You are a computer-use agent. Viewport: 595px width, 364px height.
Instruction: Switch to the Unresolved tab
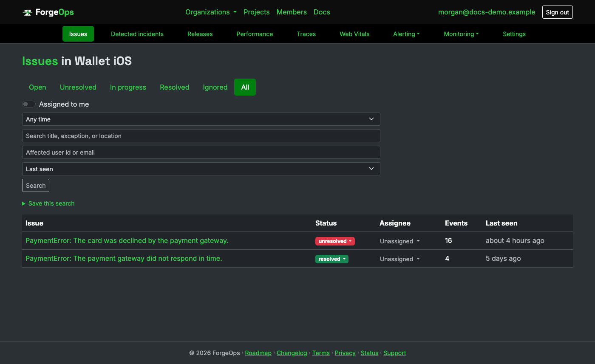78,87
